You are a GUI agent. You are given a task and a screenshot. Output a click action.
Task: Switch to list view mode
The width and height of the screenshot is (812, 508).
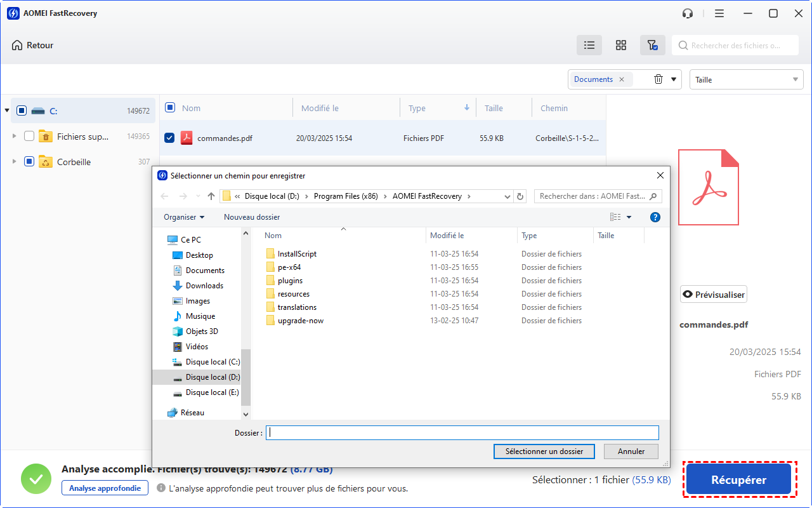589,45
